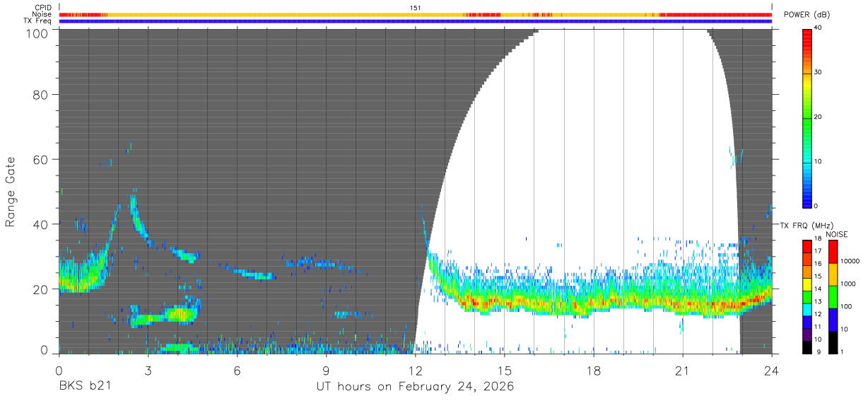Click the '10' tick on the power scale
868x401 pixels.
[818, 162]
